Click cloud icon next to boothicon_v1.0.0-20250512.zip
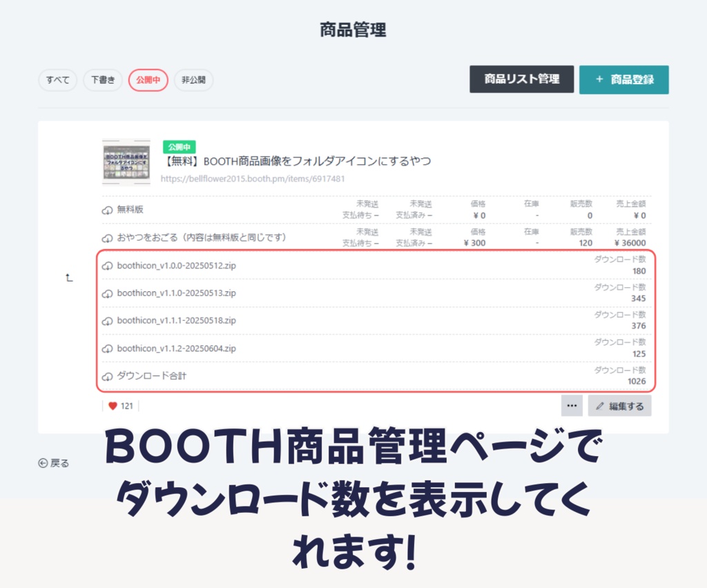The image size is (707, 588). coord(107,265)
